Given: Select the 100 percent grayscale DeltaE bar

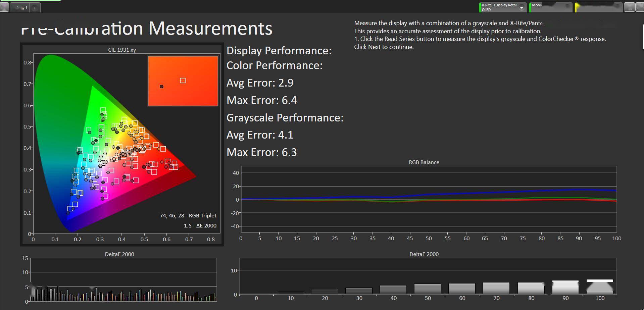Looking at the screenshot, I should 599,287.
